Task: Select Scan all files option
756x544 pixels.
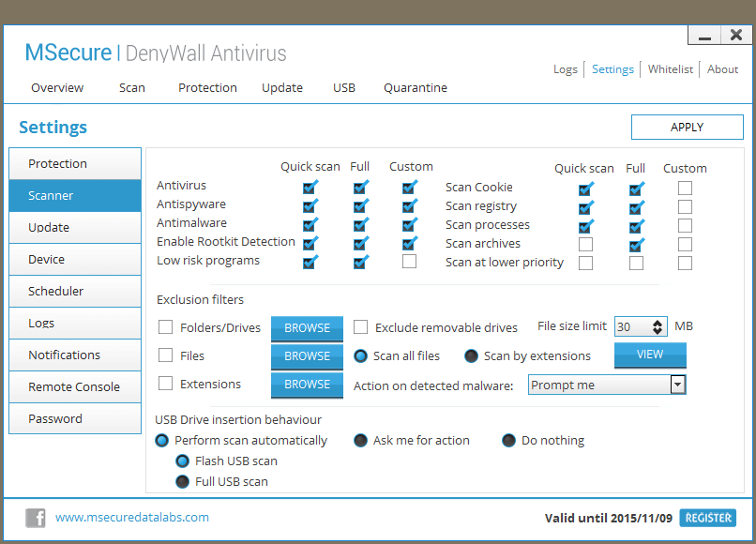Action: point(360,355)
